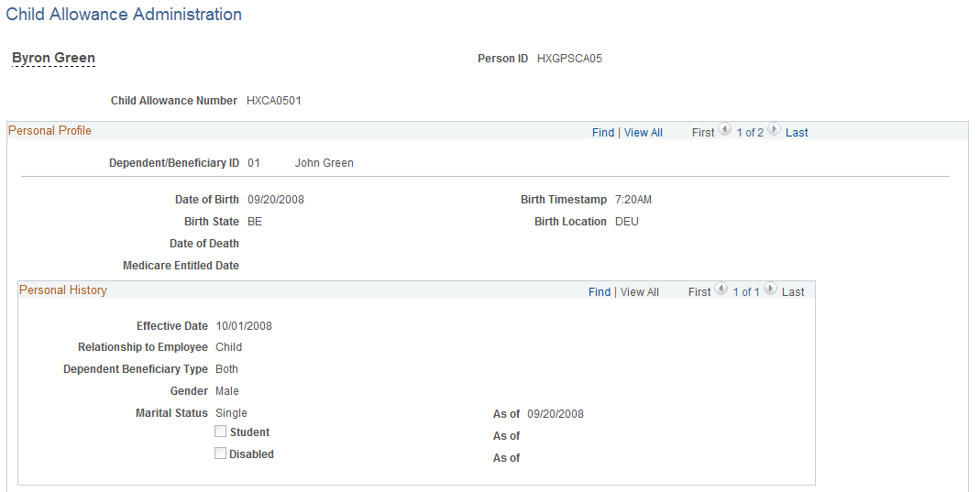Go to Last in Personal Profile
The width and height of the screenshot is (980, 492).
797,132
